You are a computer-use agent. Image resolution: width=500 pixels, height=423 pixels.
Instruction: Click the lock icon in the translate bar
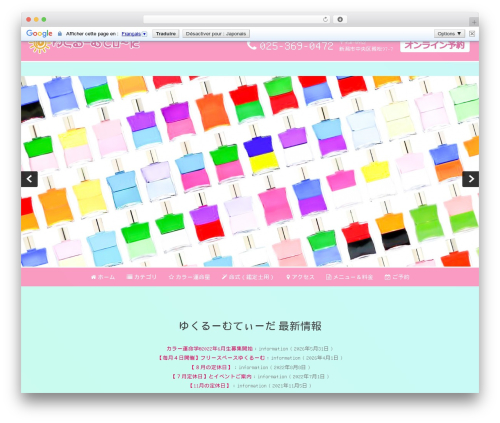coord(60,34)
